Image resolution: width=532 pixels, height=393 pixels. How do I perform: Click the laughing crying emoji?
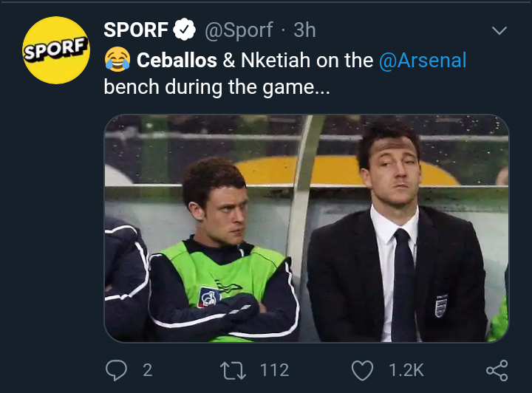117,60
